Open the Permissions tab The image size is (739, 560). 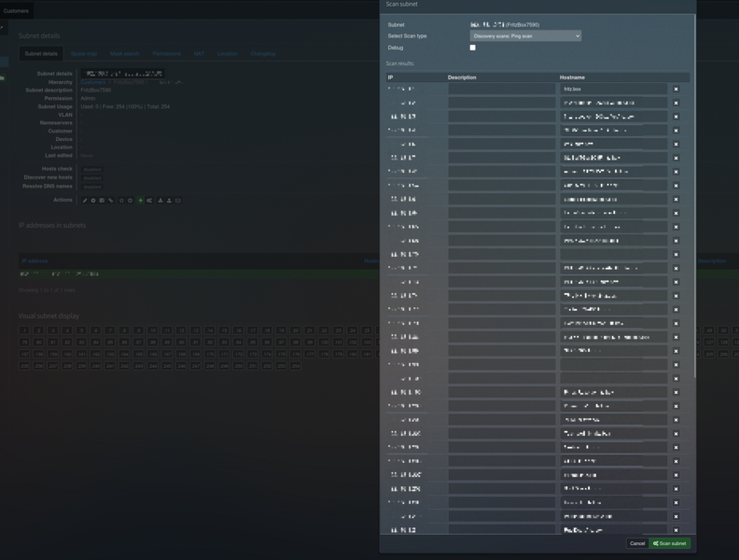point(166,54)
